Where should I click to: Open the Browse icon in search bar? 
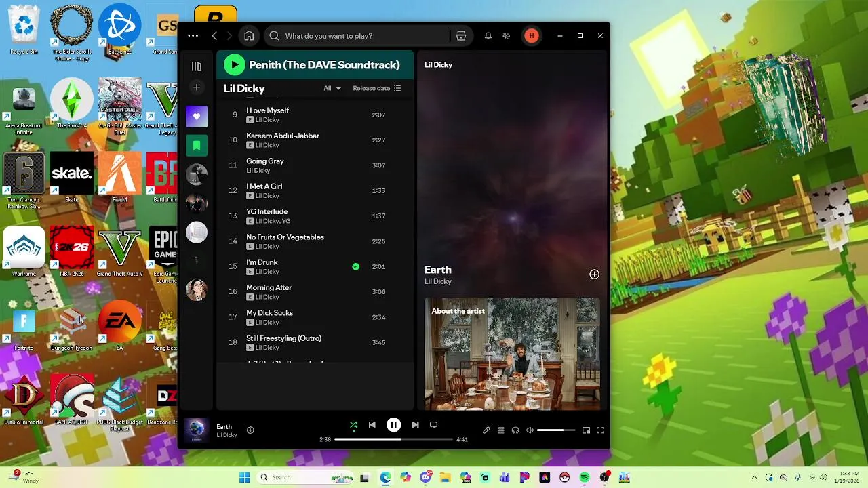point(461,36)
